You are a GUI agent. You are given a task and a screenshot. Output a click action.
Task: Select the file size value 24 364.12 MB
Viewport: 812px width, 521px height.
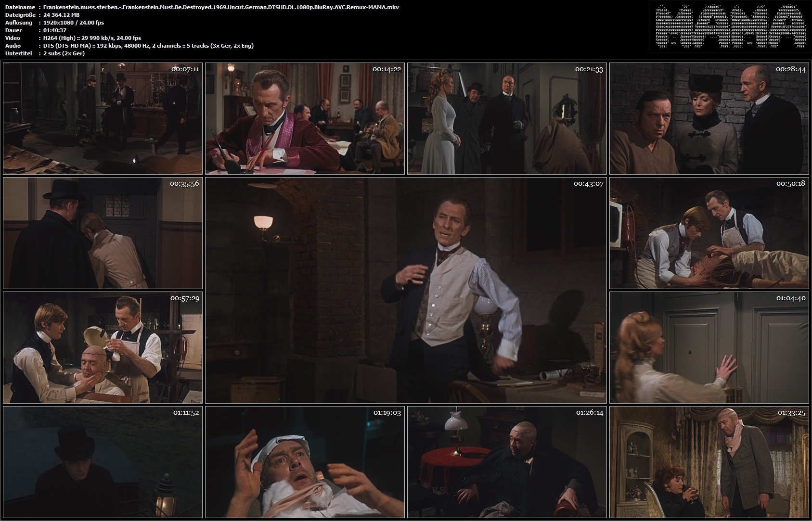(x=61, y=15)
